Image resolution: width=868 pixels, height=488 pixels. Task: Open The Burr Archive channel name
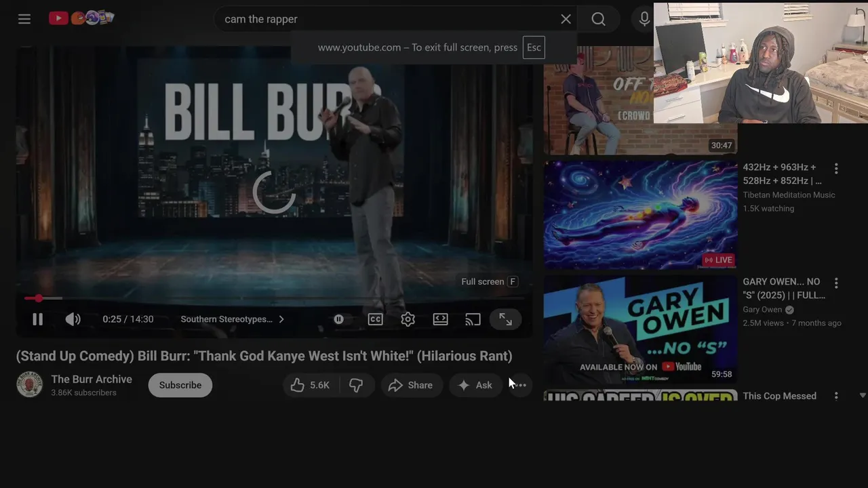tap(92, 379)
